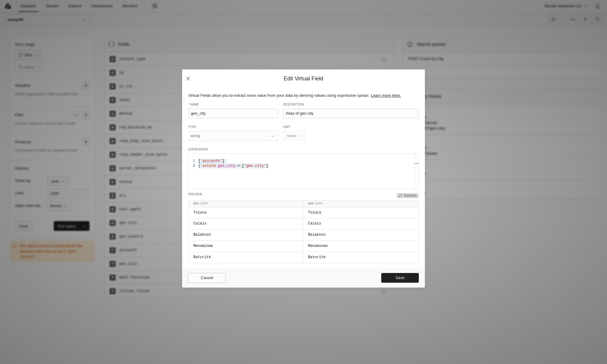Switch to the Dashboards tab
This screenshot has width=607, height=364.
tap(102, 6)
